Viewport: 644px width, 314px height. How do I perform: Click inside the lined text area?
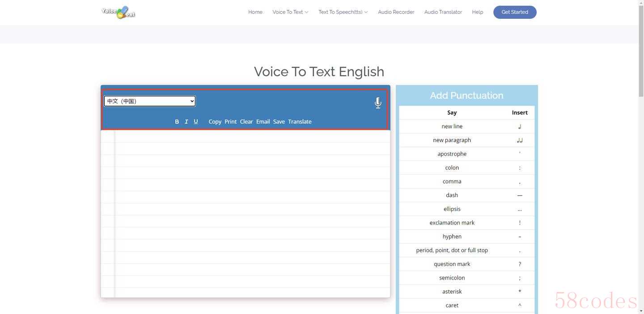pos(250,211)
